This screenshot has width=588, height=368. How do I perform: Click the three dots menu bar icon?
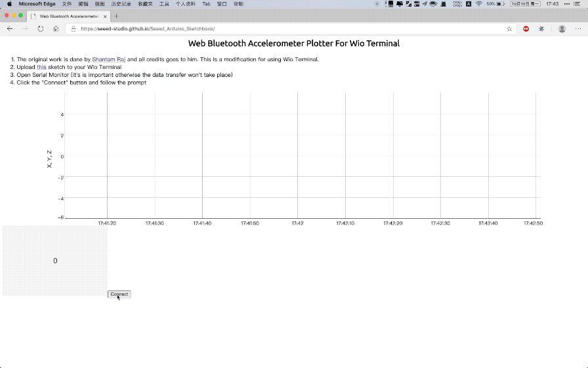click(x=566, y=4)
